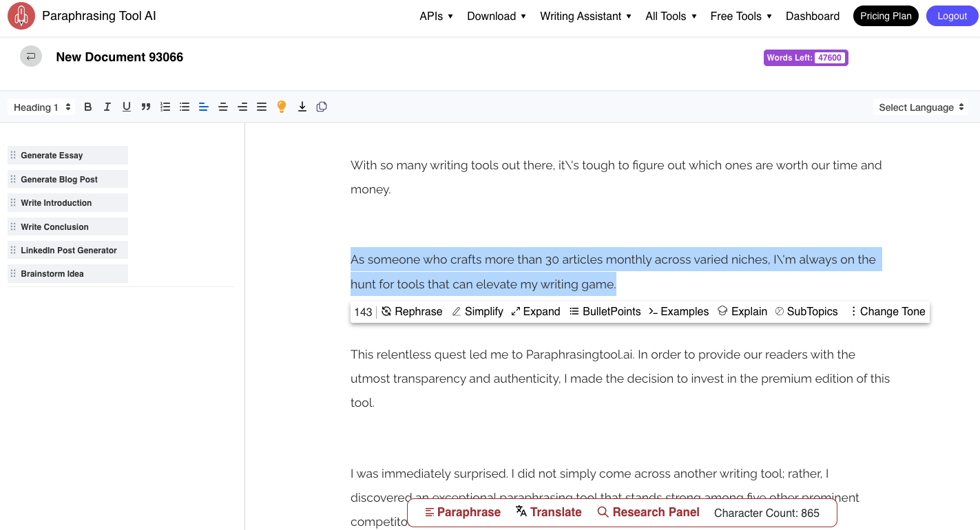Grab the drag handle beside Write Introduction
980x530 pixels.
click(x=13, y=203)
